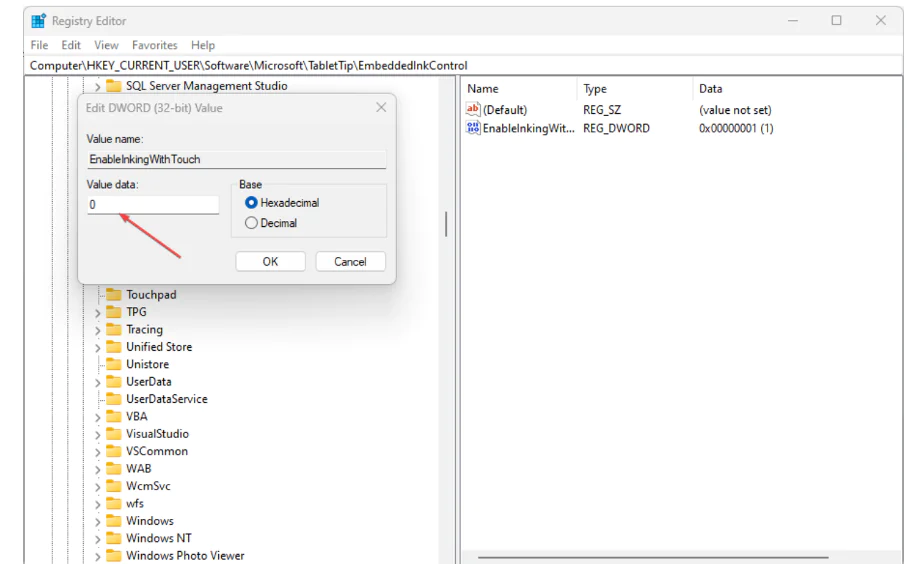Click the VisualStudio folder icon
The image size is (908, 564).
(114, 433)
